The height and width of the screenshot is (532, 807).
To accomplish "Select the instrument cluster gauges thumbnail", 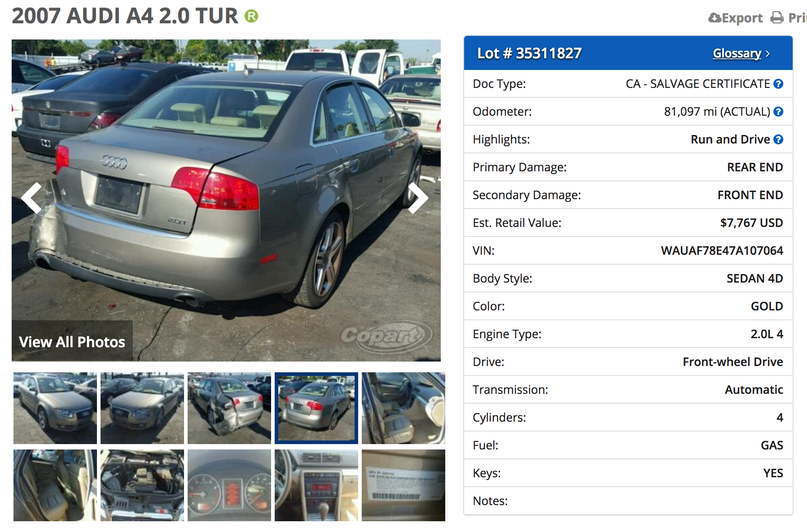I will click(x=229, y=485).
